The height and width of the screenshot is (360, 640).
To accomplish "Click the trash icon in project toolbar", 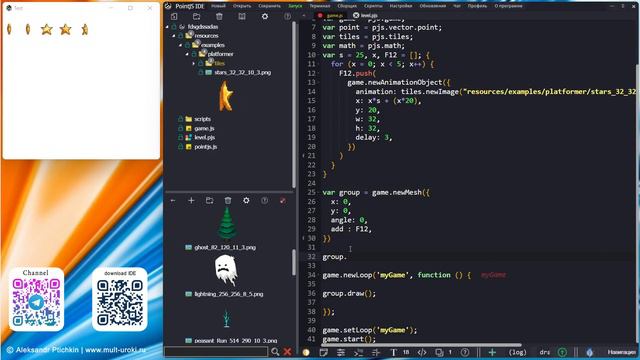I will 219,16.
